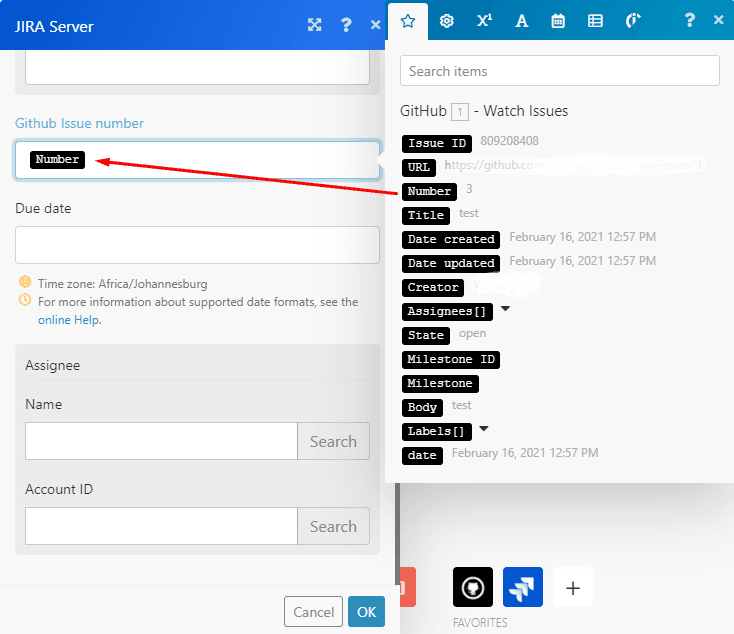Click the plus icon to add favorite

click(573, 587)
